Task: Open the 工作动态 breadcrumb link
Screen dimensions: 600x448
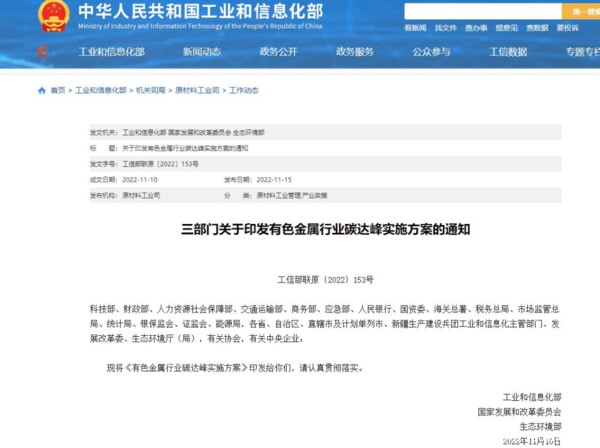Action: (245, 90)
